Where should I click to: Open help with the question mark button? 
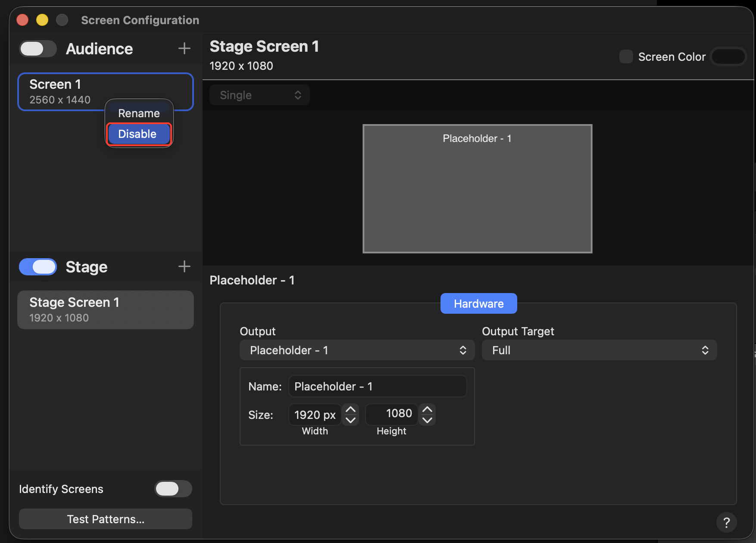[x=726, y=522]
